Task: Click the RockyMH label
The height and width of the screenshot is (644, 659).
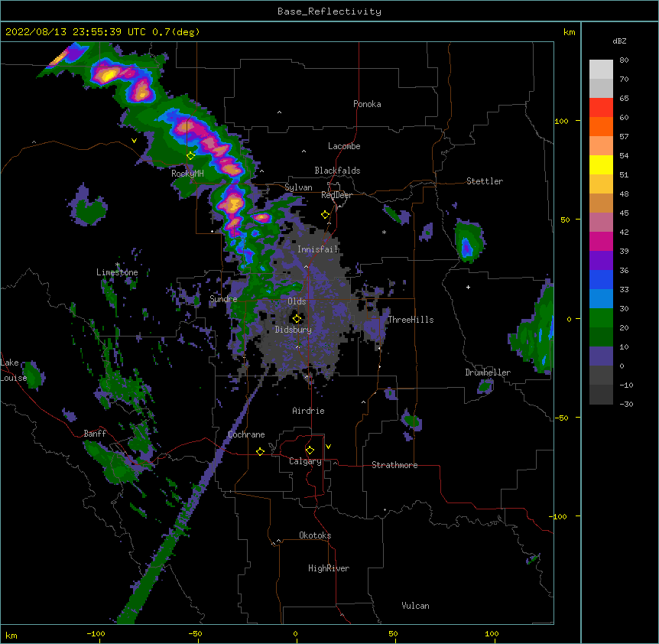Action: pos(187,174)
